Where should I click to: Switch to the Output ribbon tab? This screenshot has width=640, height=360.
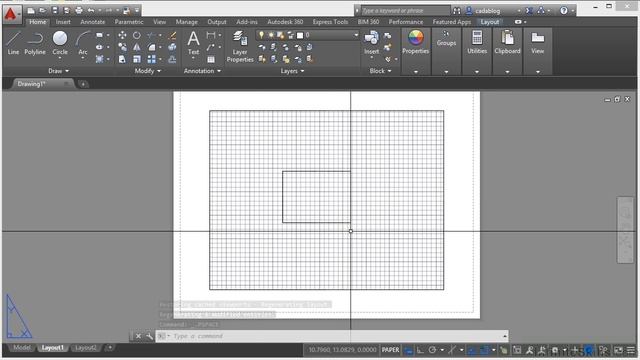(217, 22)
